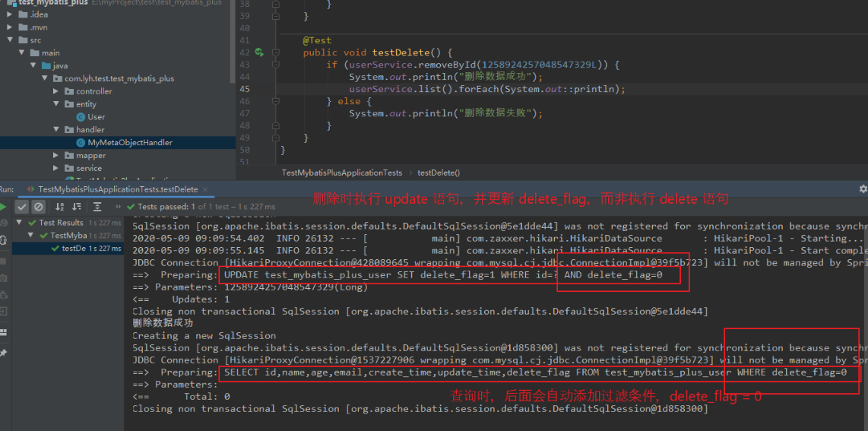The height and width of the screenshot is (431, 868).
Task: Collapse the entity package folder
Action: [57, 104]
